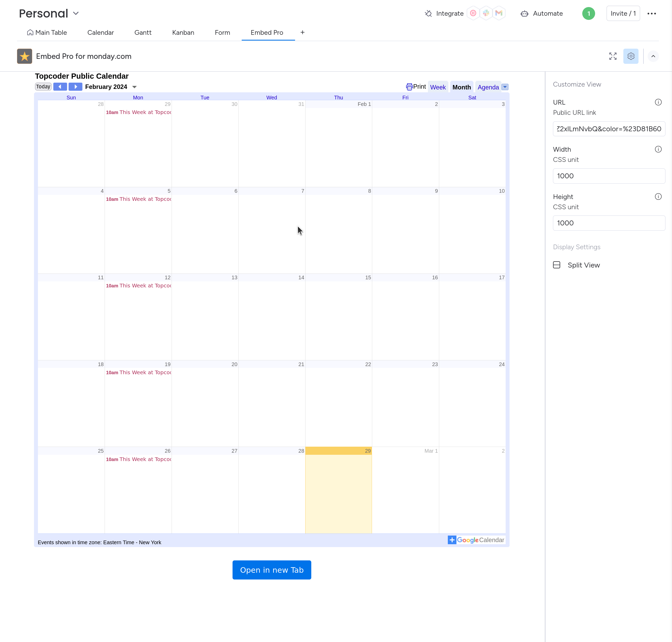Screen dimensions: 672x642
Task: Click the Today button in calendar
Action: tap(43, 87)
